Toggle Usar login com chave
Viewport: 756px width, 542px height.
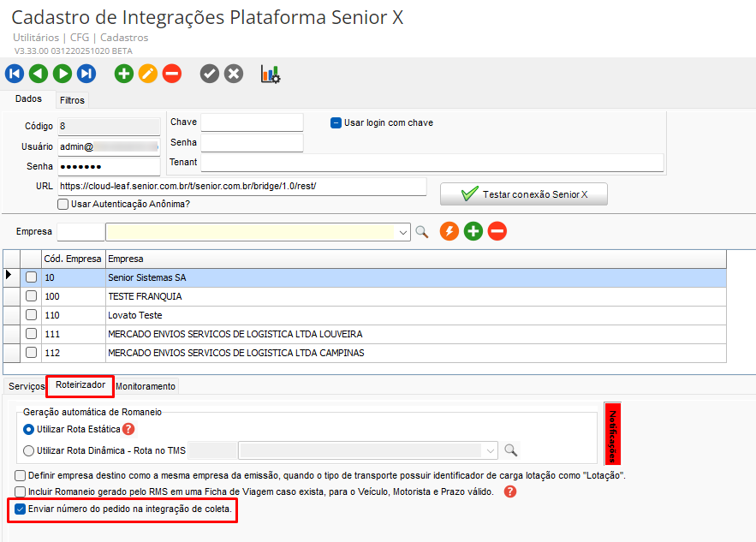point(336,123)
